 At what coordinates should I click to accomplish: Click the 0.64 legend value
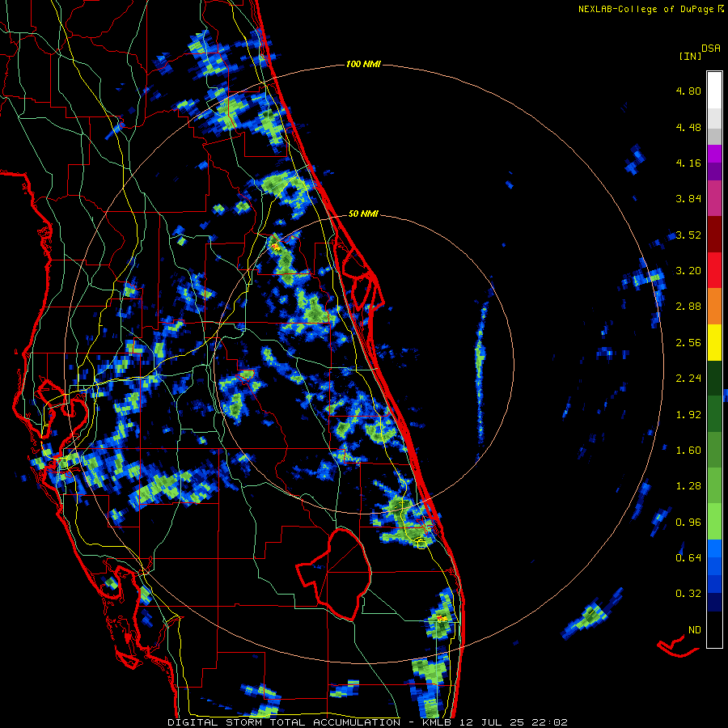(688, 558)
